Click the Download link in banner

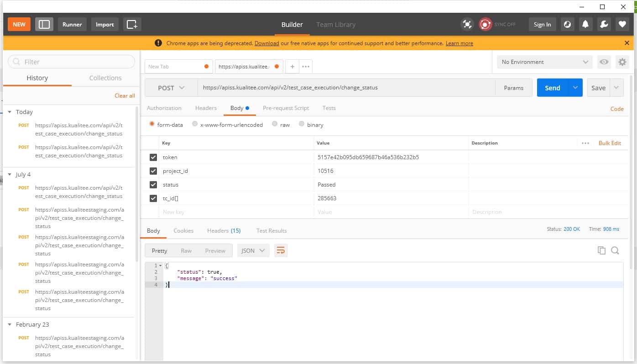click(x=267, y=43)
